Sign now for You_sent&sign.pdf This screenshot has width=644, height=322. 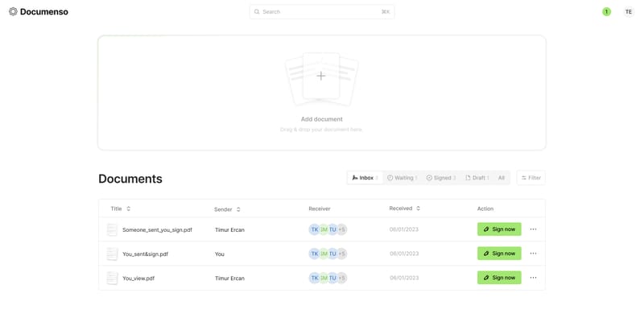click(x=499, y=254)
